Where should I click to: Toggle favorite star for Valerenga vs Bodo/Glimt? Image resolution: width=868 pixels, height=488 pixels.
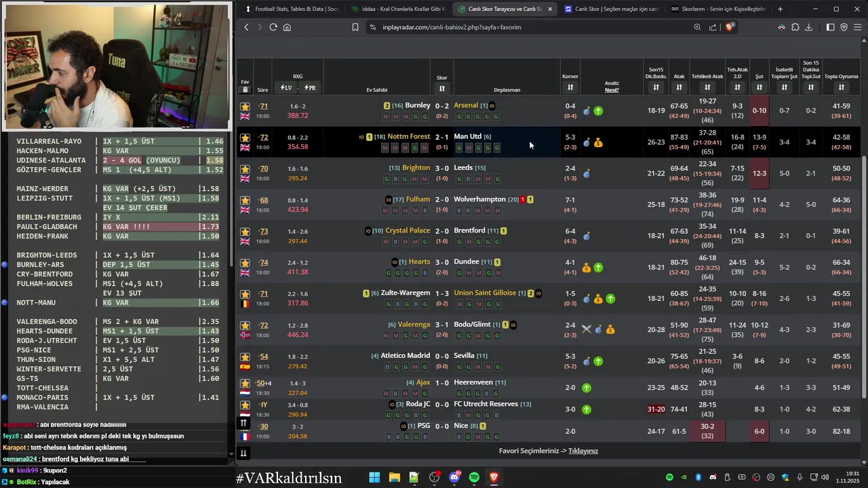[x=245, y=326]
